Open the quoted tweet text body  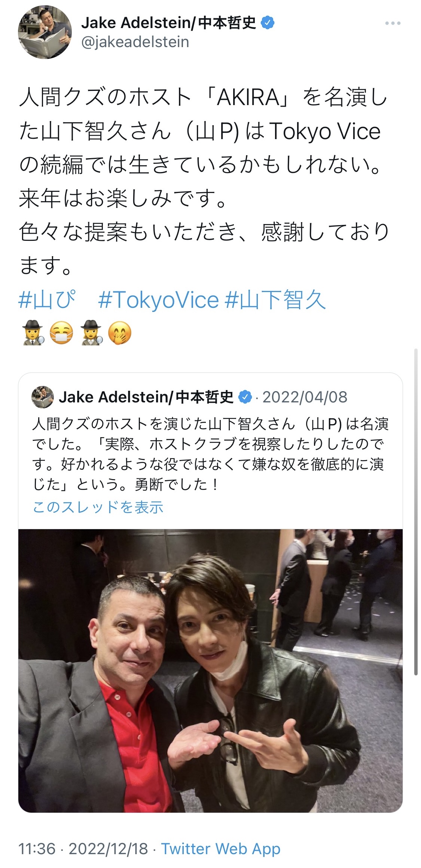tap(210, 454)
